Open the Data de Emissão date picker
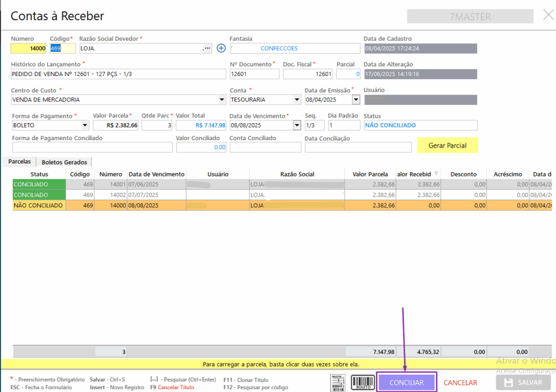556x392 pixels. point(356,100)
